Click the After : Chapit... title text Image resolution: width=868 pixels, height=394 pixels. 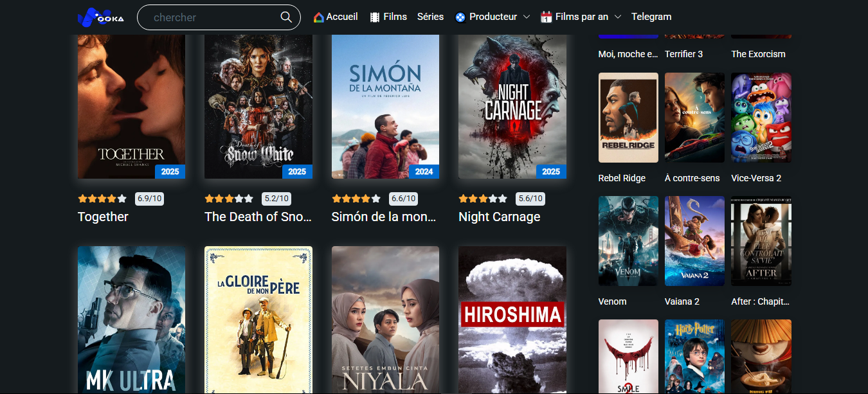click(x=761, y=301)
